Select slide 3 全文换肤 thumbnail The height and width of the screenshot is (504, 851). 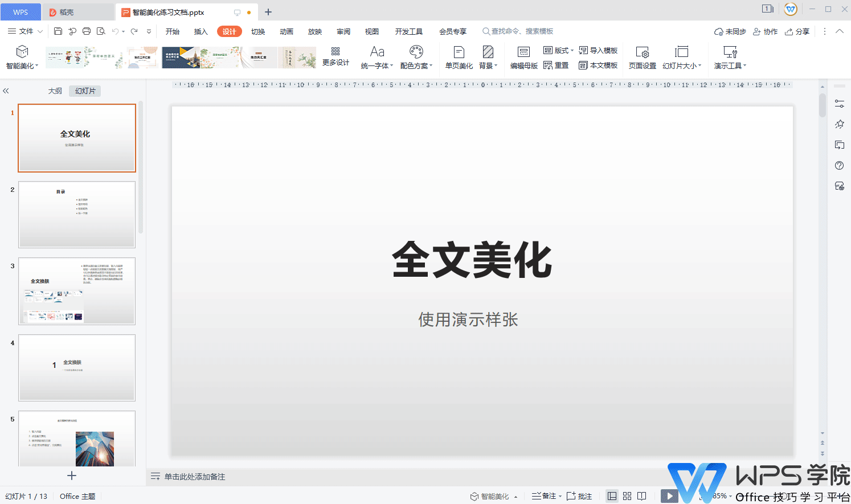coord(77,291)
